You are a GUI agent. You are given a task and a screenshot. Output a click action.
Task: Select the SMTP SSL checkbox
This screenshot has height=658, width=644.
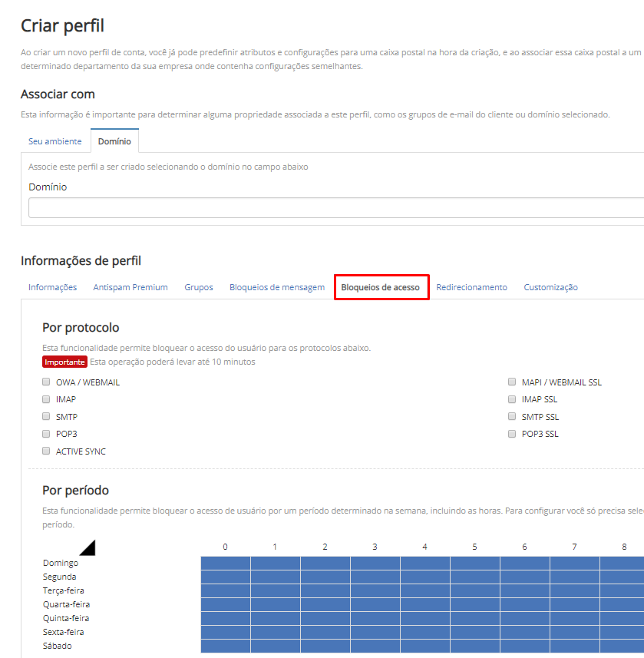(x=512, y=416)
